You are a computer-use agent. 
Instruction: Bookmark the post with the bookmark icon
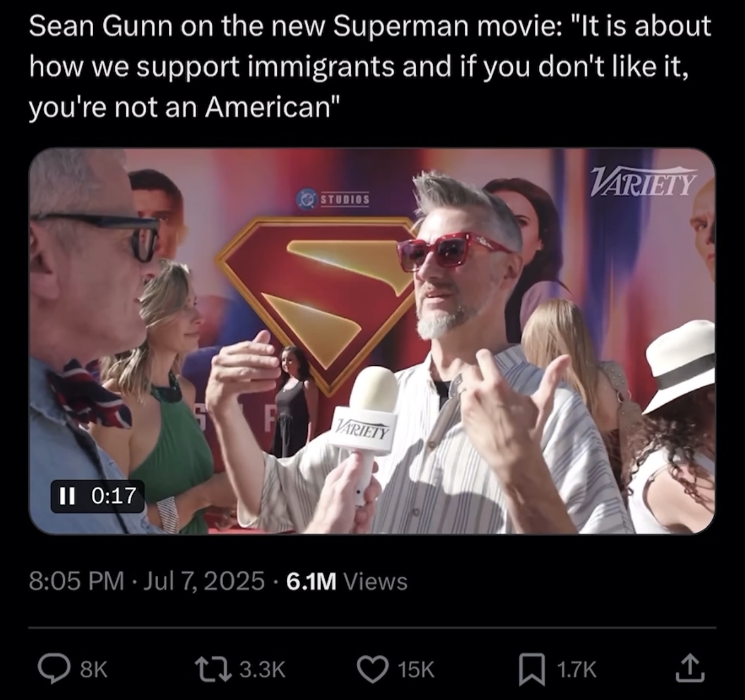[x=532, y=670]
